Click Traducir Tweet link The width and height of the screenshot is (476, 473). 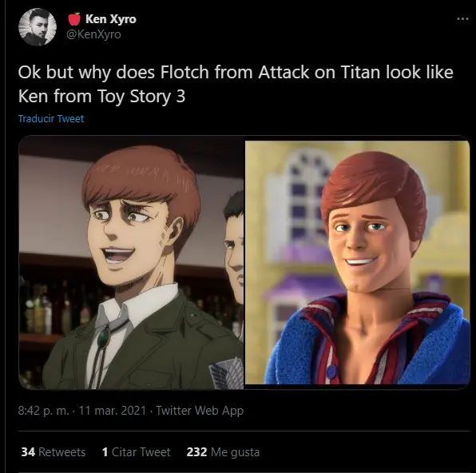tap(51, 118)
